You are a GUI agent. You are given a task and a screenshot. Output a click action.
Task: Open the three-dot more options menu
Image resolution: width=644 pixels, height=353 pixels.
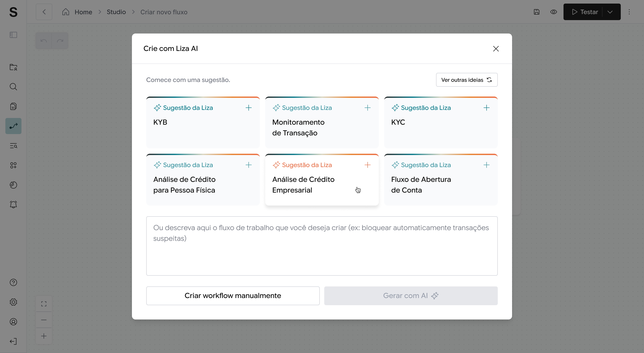click(629, 12)
